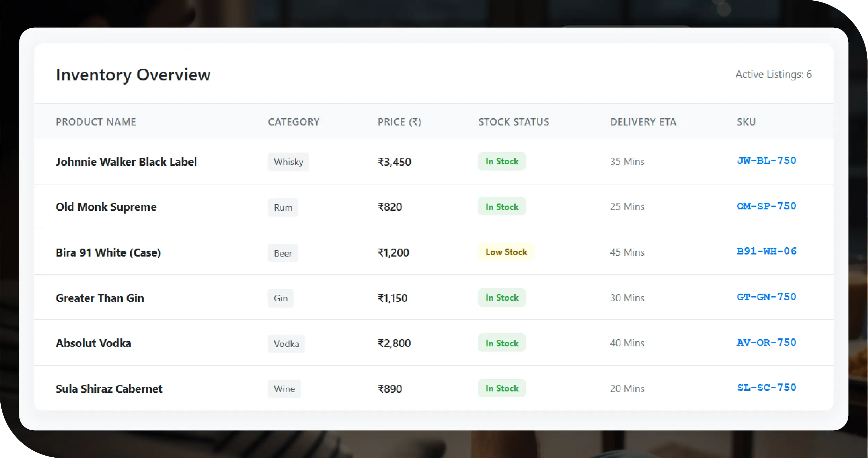Click the Active Listings count label

click(773, 75)
